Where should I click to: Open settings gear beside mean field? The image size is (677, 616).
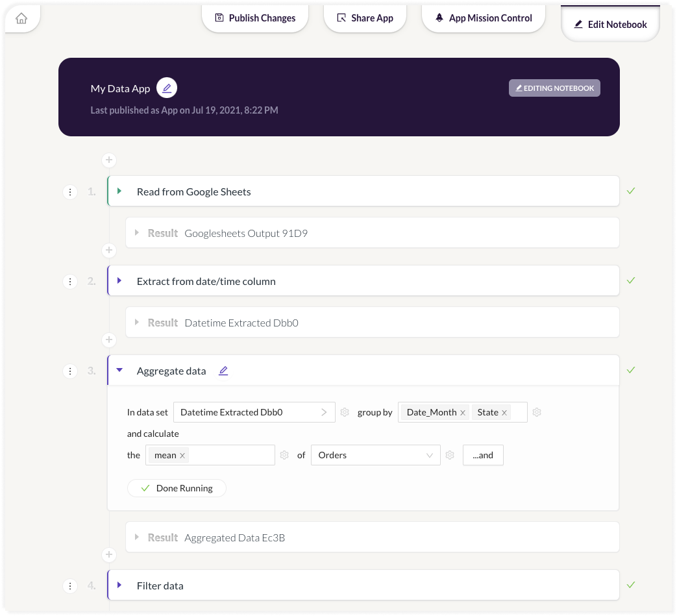pyautogui.click(x=284, y=455)
